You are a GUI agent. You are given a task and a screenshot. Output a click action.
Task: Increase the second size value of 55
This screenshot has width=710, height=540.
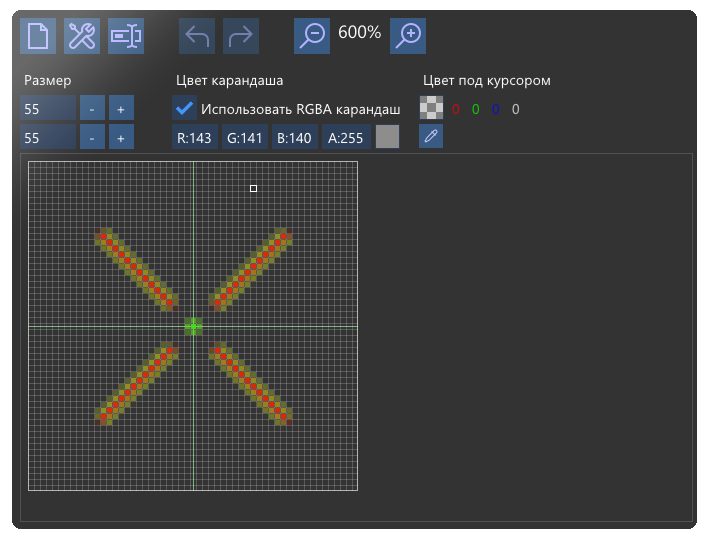coord(121,137)
